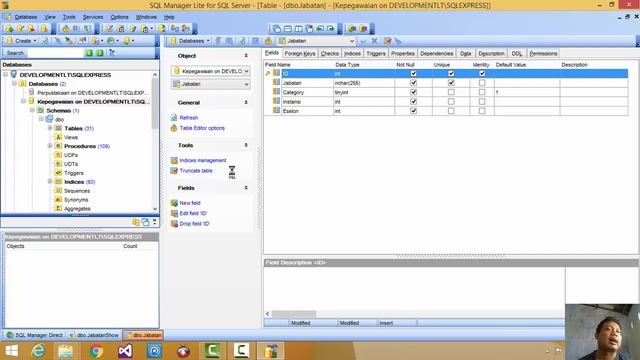Click the database tree vertical scrollbar
The width and height of the screenshot is (640, 360).
(x=155, y=103)
